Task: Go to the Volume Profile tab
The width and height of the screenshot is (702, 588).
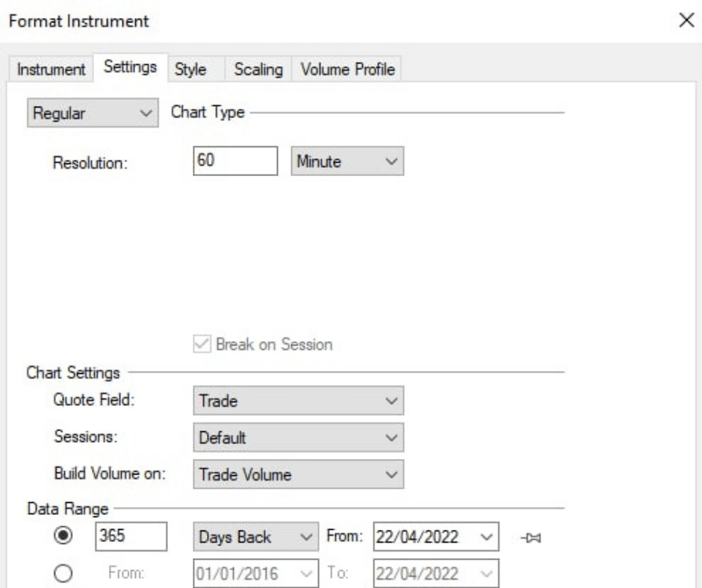Action: click(347, 69)
